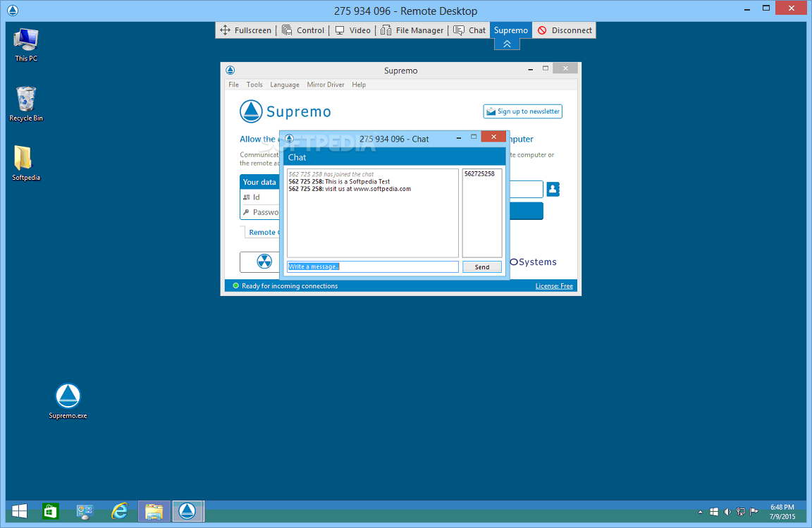This screenshot has height=528, width=812.
Task: Click the License: Free link
Action: pos(554,286)
